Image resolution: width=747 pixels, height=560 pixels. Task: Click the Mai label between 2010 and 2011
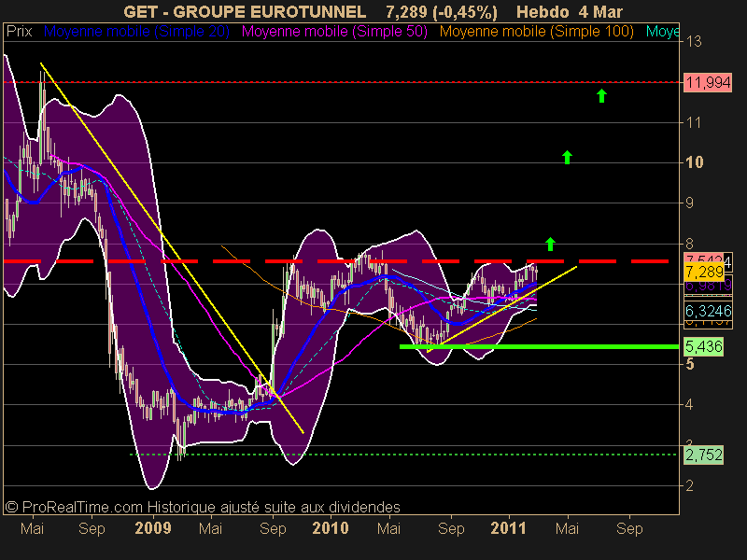pyautogui.click(x=388, y=528)
